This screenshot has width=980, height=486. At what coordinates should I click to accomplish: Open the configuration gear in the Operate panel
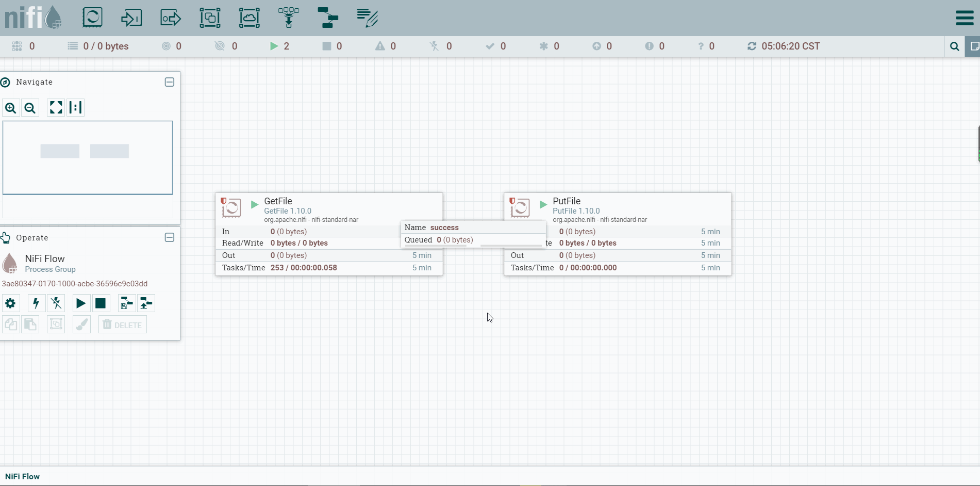click(10, 303)
